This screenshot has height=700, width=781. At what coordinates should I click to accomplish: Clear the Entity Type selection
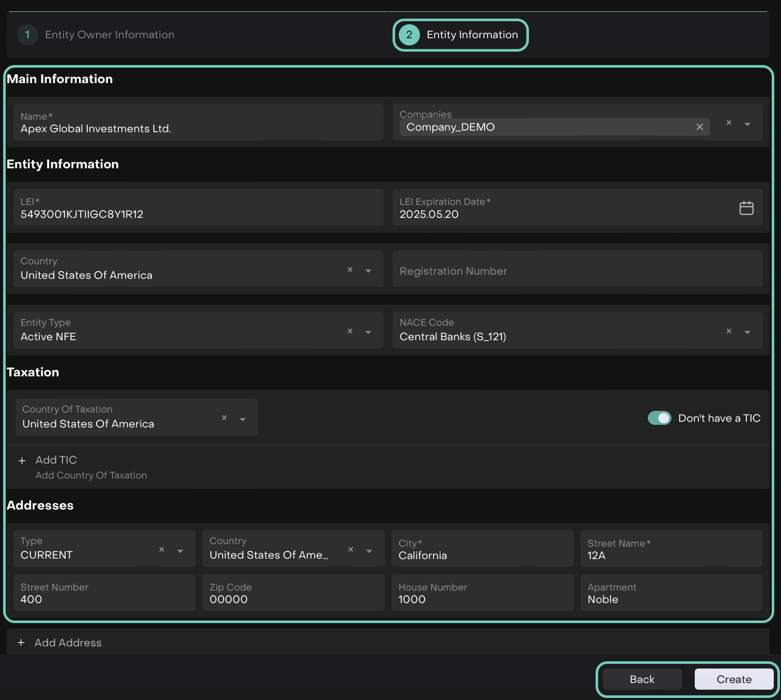pos(350,331)
